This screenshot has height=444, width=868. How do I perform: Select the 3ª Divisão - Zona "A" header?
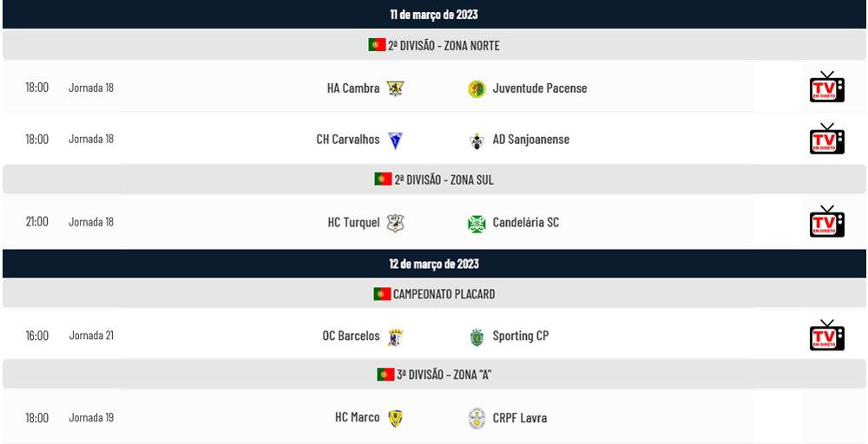(434, 375)
